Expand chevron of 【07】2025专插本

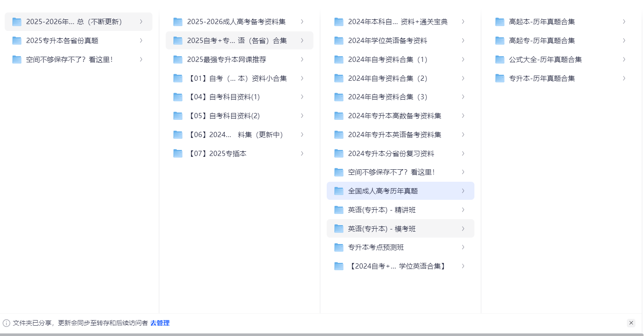point(302,153)
